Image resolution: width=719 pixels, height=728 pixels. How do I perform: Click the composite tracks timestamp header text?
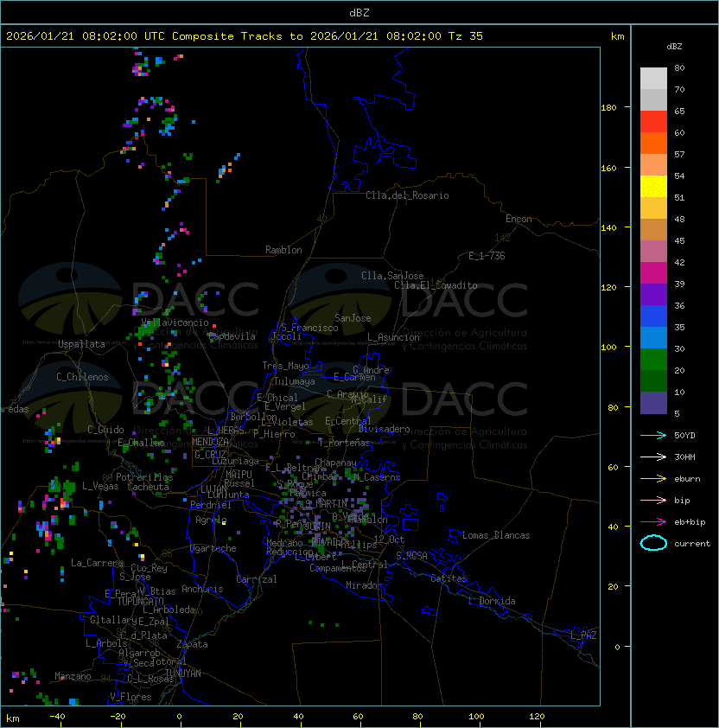(245, 36)
